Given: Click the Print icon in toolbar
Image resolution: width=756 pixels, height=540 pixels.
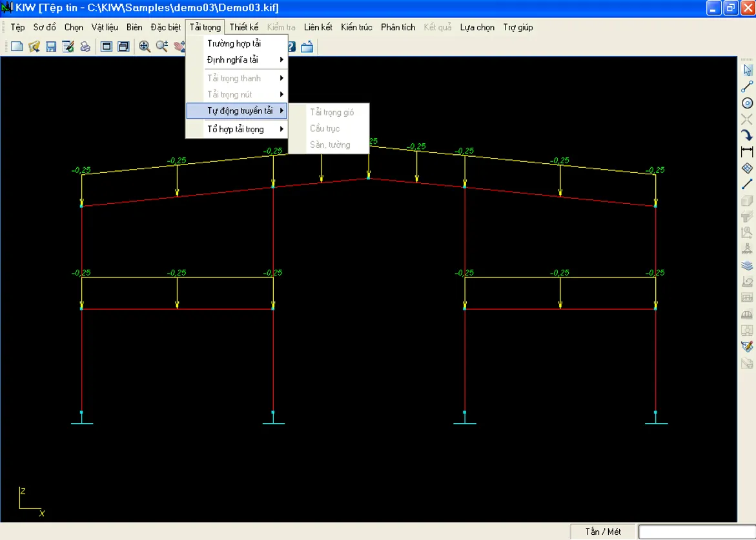Looking at the screenshot, I should (x=85, y=46).
